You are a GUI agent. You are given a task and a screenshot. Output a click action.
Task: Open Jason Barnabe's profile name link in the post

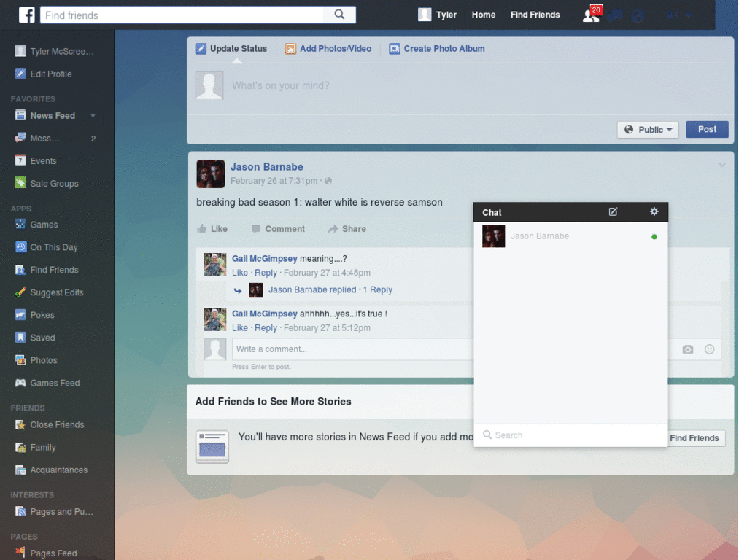click(x=267, y=167)
